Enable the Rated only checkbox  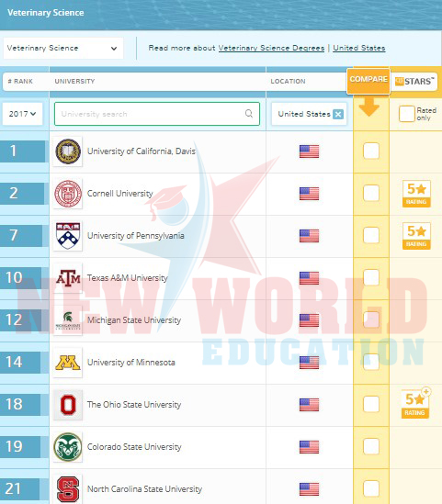406,114
